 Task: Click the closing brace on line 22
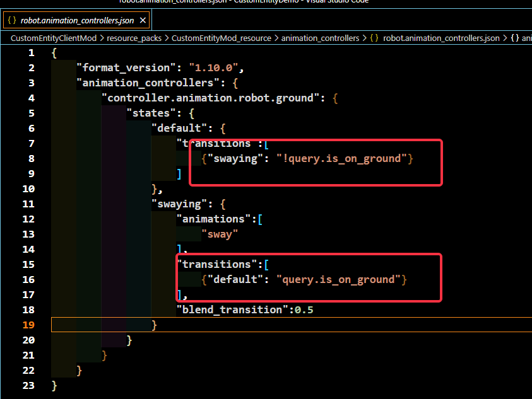click(x=80, y=371)
